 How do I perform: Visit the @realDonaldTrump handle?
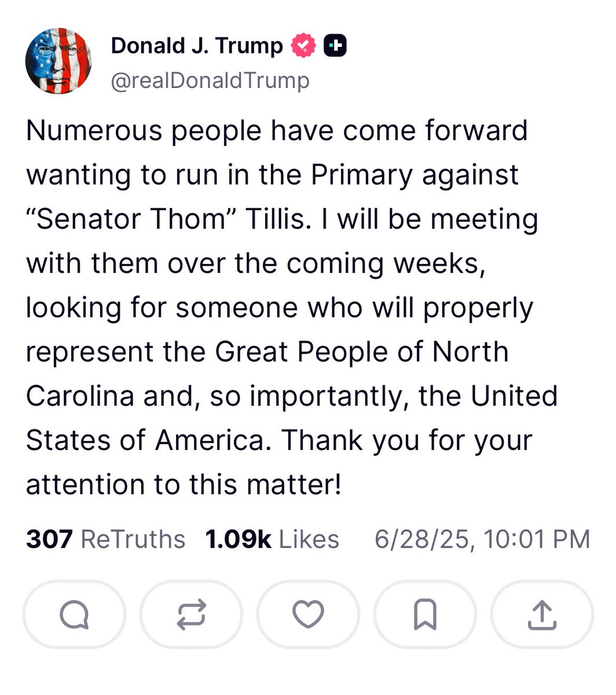pyautogui.click(x=210, y=81)
